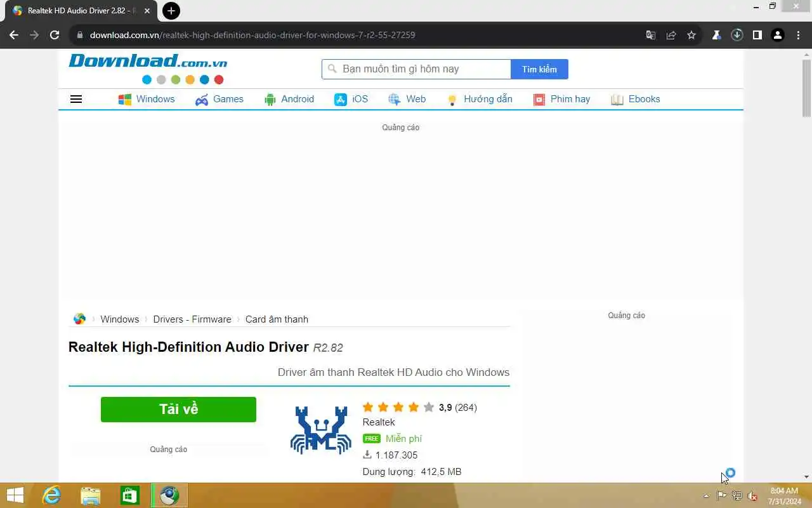
Task: Click the green Tải về button
Action: (x=178, y=410)
